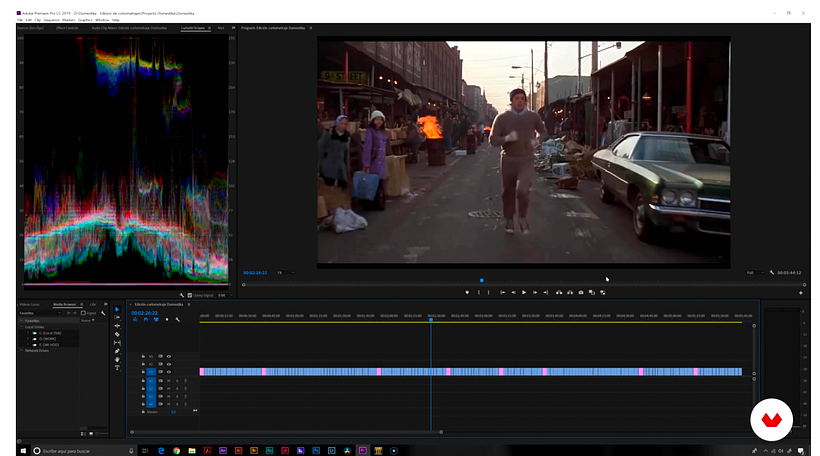Export a frame with camera icon

pyautogui.click(x=581, y=292)
